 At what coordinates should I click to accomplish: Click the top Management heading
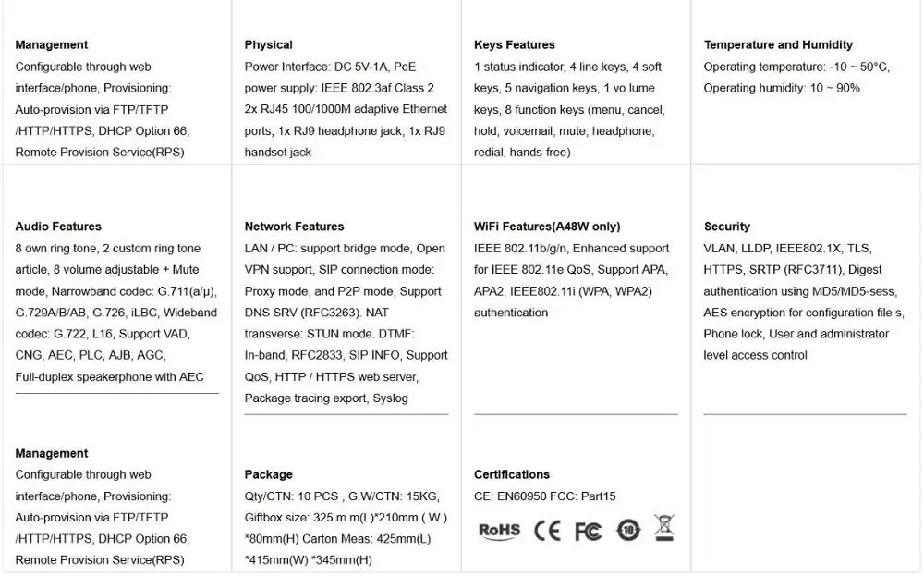coord(51,44)
